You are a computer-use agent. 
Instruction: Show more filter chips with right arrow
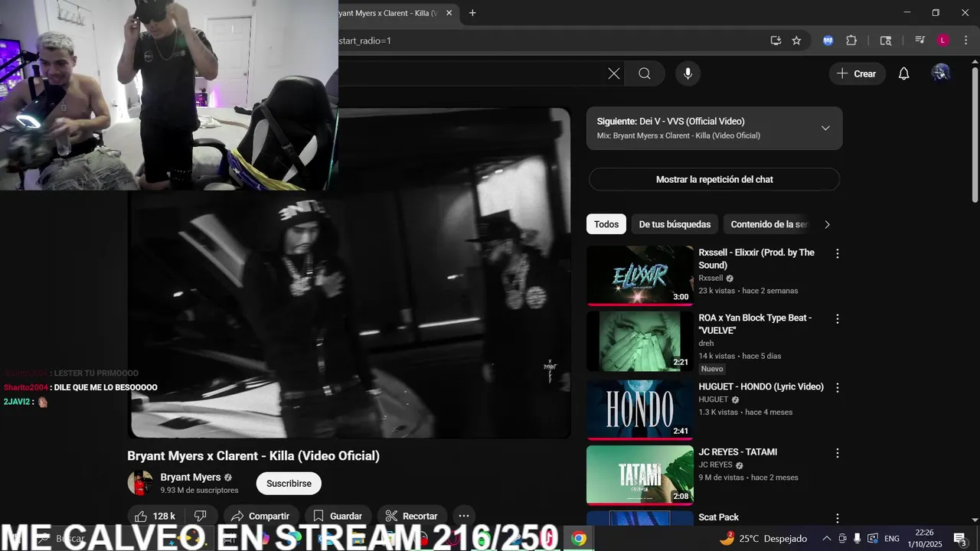click(x=827, y=224)
